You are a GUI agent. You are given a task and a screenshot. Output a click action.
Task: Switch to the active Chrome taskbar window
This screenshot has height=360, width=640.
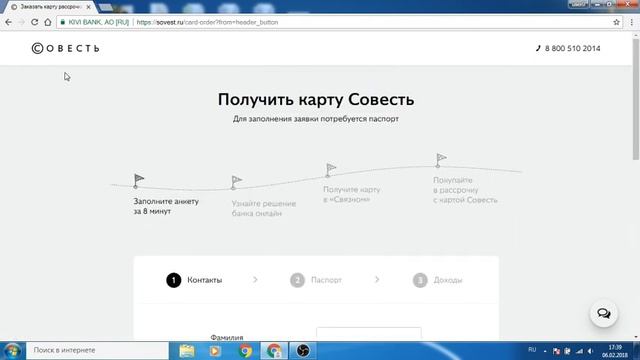coord(274,351)
